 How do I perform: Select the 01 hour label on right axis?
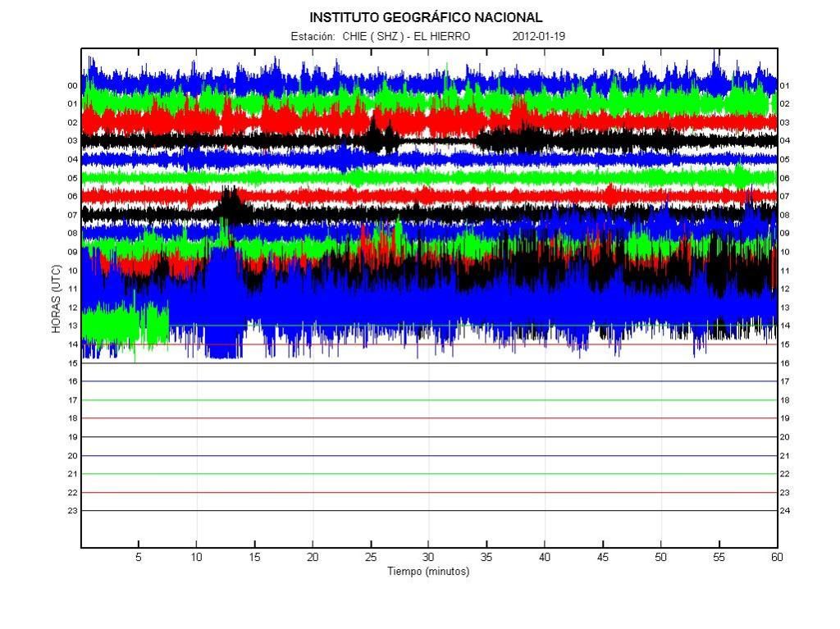(x=784, y=85)
